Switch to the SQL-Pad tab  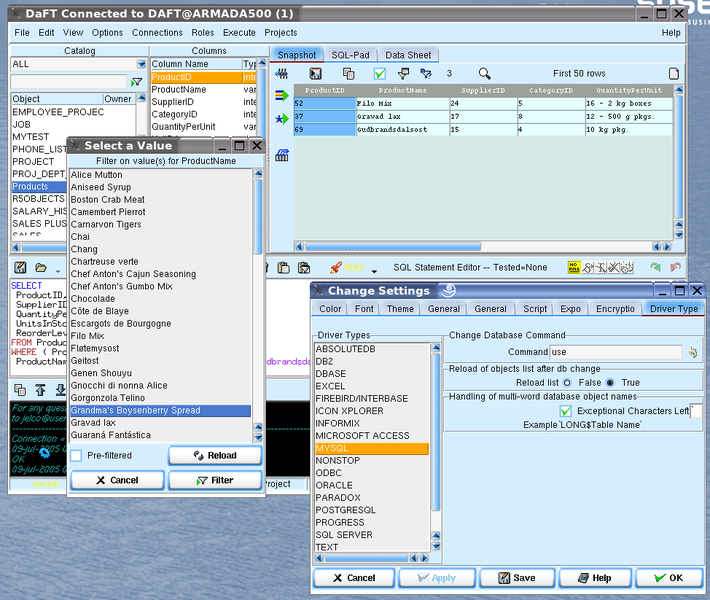(x=350, y=55)
